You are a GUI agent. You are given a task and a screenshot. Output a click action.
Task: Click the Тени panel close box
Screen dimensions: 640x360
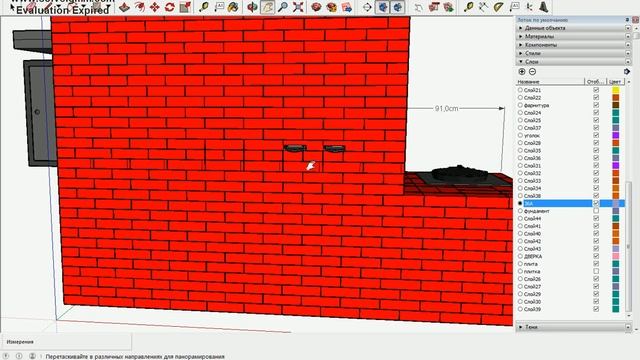[x=628, y=327]
